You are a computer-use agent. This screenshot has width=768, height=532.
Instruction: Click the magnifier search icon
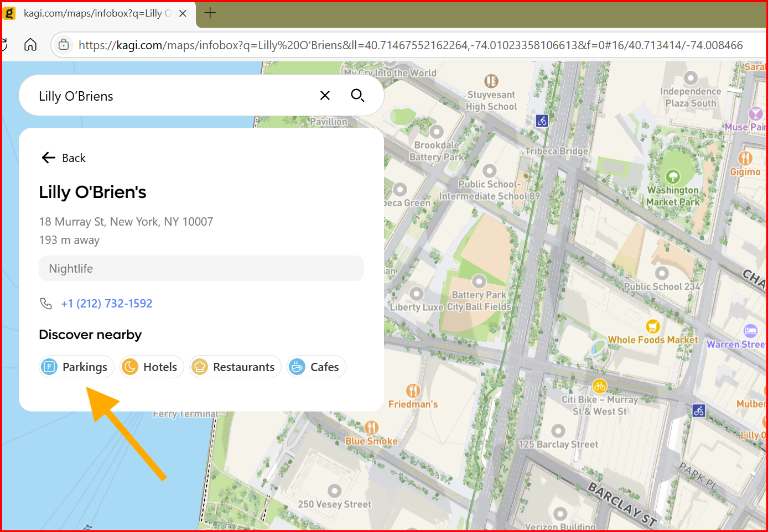click(357, 96)
